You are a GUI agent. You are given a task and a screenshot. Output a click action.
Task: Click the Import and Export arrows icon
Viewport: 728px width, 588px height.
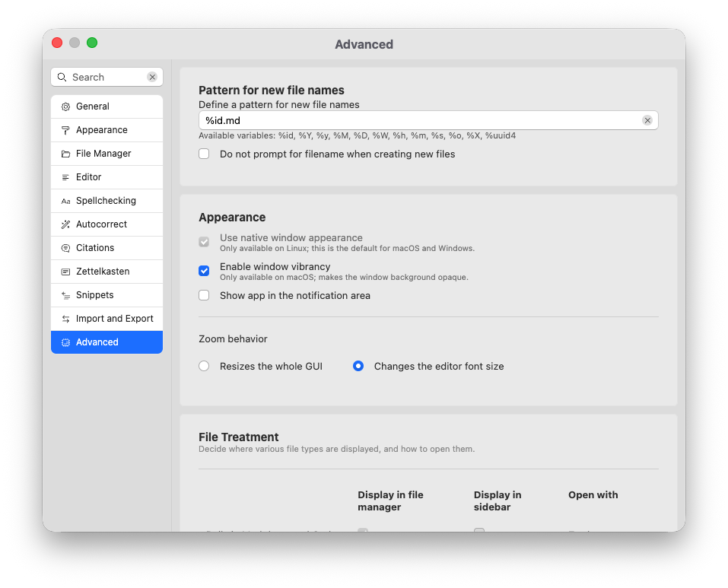pos(65,319)
